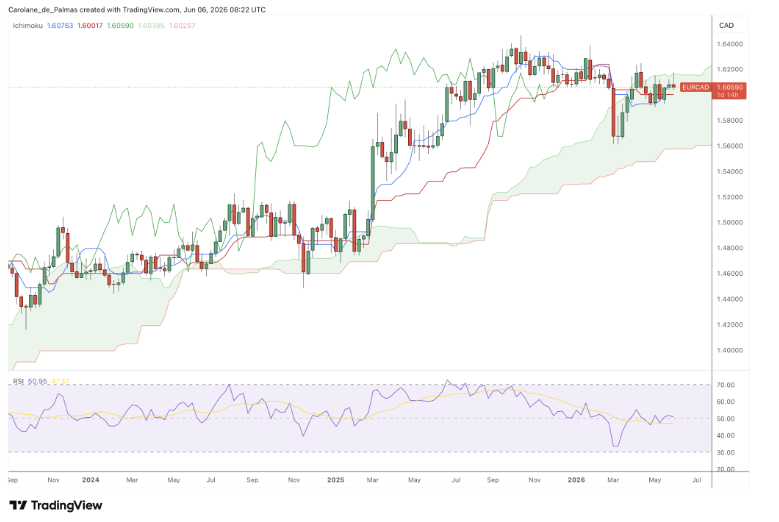This screenshot has height=522, width=779.
Task: Click the Jul label at the time axis end
Action: point(697,480)
